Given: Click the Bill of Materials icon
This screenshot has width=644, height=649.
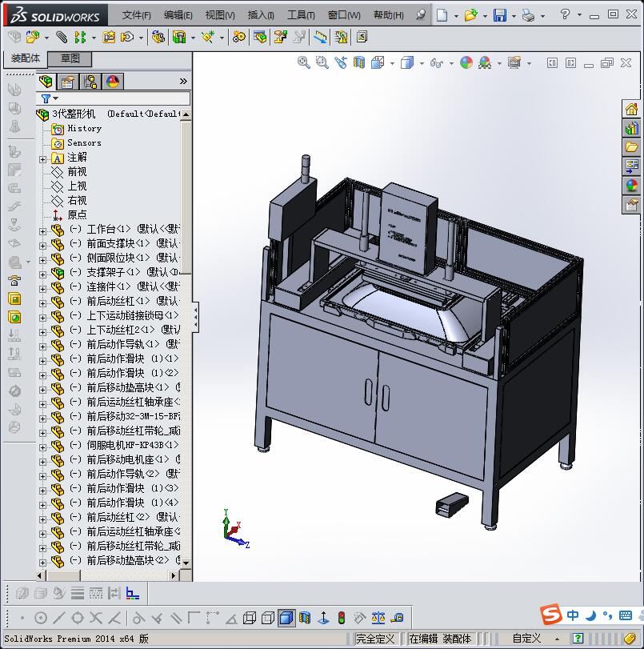Looking at the screenshot, I should click(x=260, y=38).
